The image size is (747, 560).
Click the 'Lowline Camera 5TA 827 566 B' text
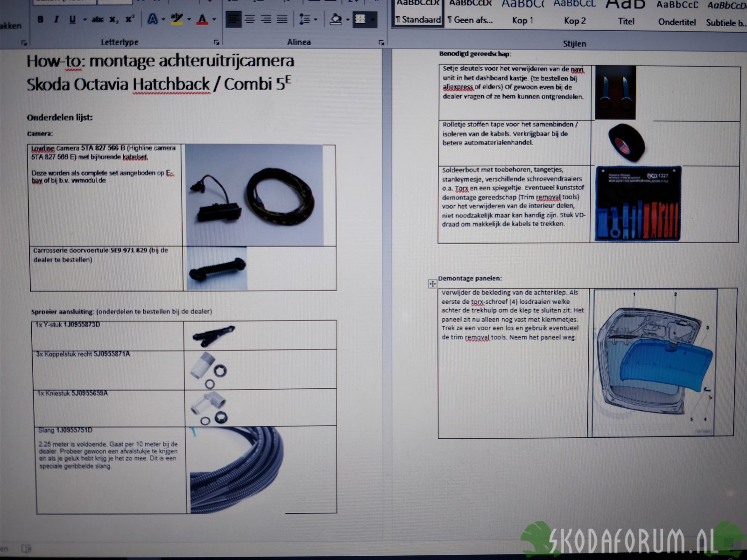tap(78, 148)
